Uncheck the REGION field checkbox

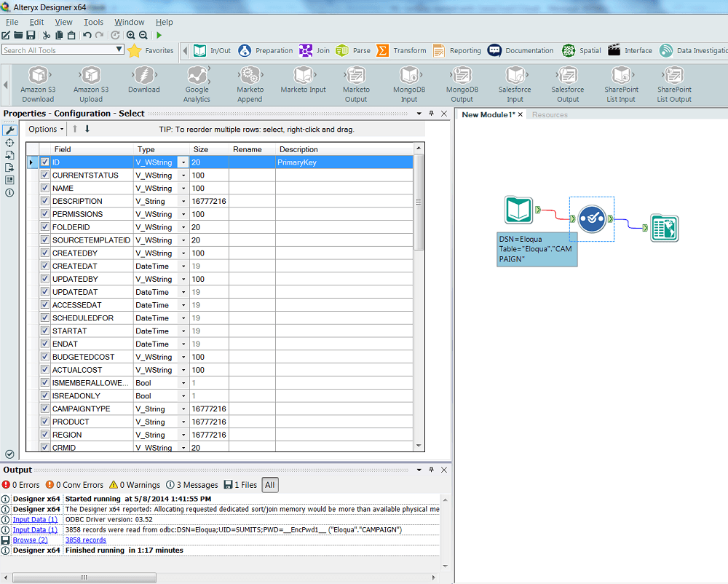coord(45,435)
